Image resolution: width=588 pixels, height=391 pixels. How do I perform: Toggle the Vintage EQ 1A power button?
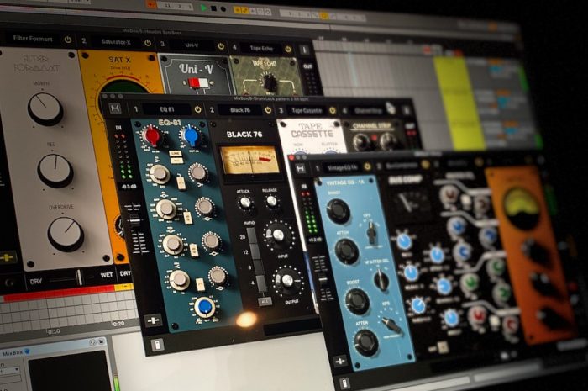click(367, 166)
